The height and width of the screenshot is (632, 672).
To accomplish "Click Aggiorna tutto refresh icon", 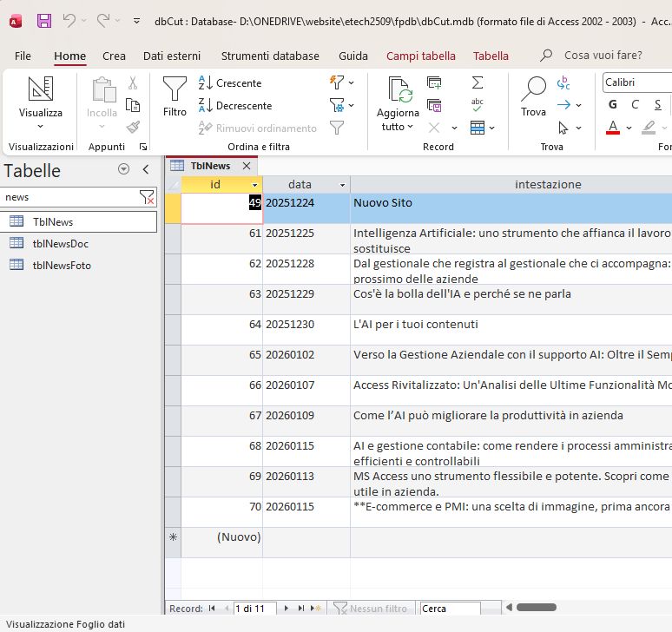I will pos(400,89).
